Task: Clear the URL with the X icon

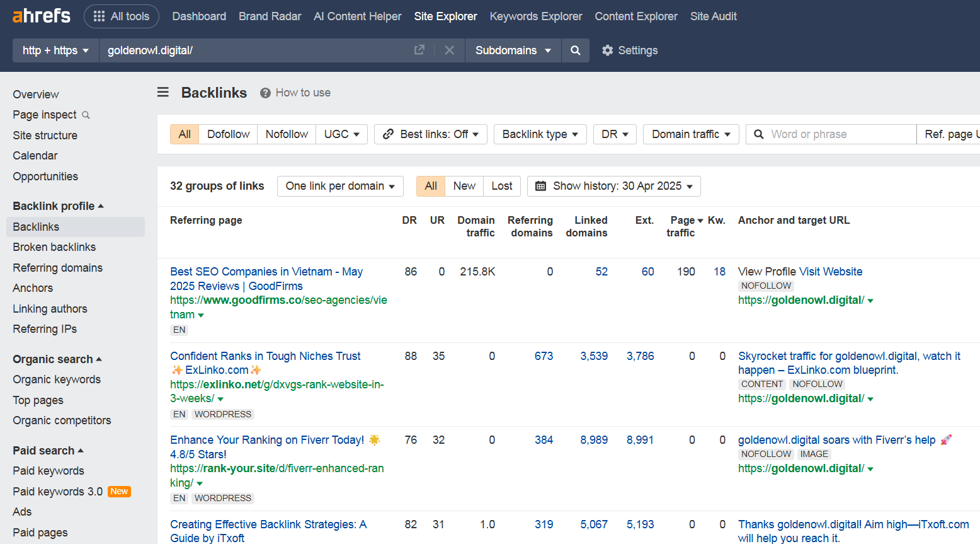Action: point(449,50)
